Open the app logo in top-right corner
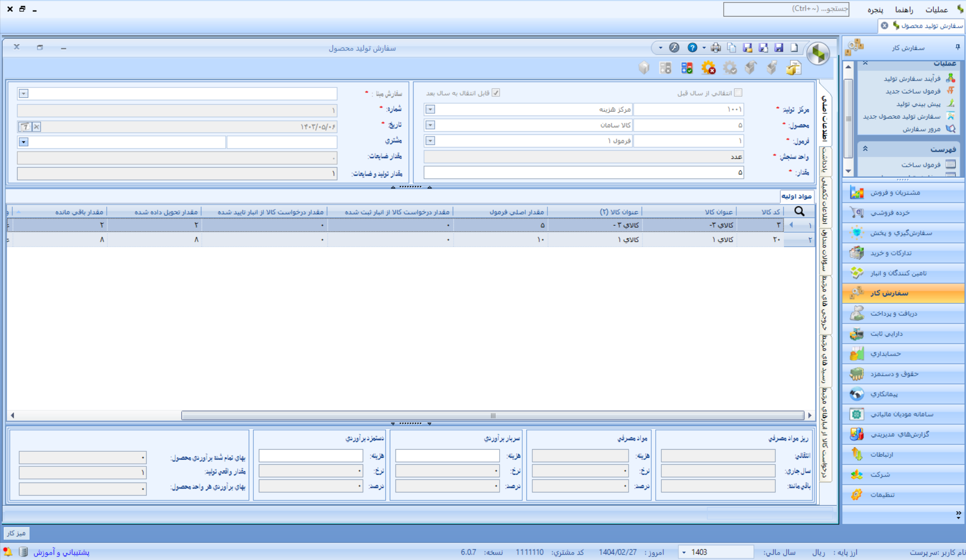This screenshot has height=560, width=966. [960, 9]
